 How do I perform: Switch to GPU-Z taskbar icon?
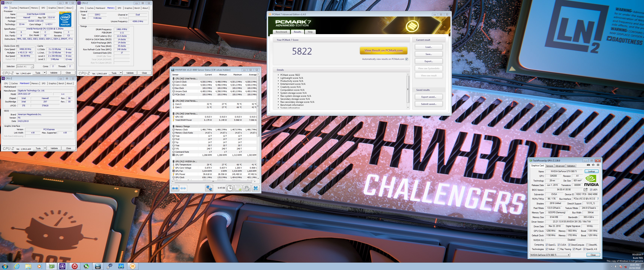(x=51, y=266)
